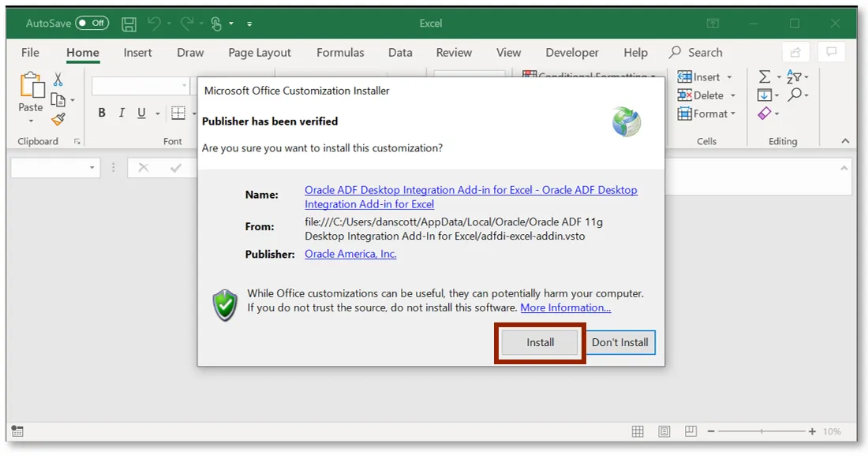Open the File menu

pos(30,53)
